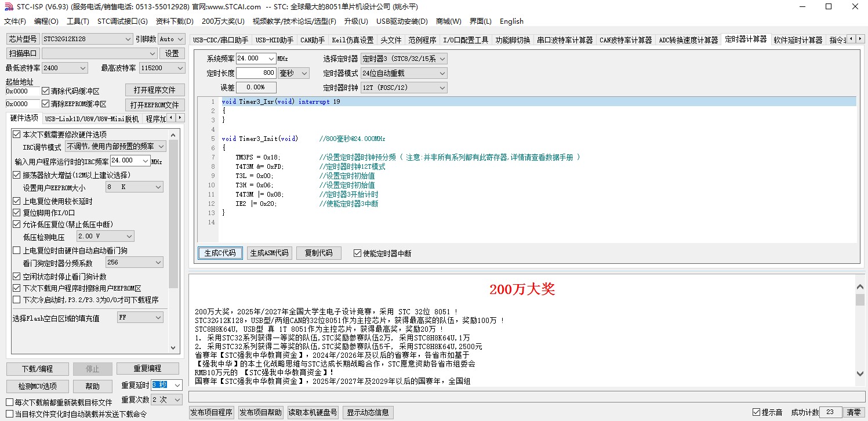Toggle 清除代码缓冲区 checkbox
The width and height of the screenshot is (868, 421).
pos(46,91)
